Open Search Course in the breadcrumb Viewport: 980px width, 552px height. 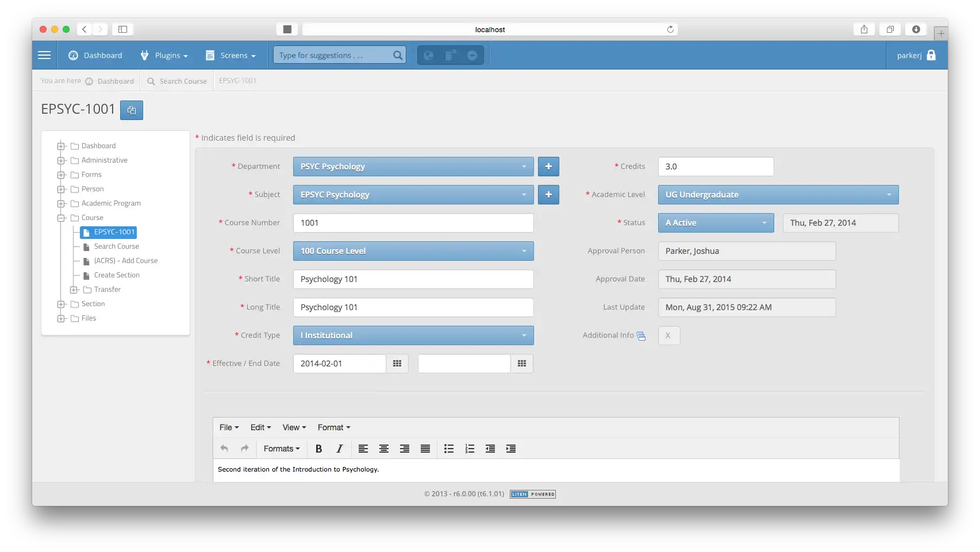183,81
